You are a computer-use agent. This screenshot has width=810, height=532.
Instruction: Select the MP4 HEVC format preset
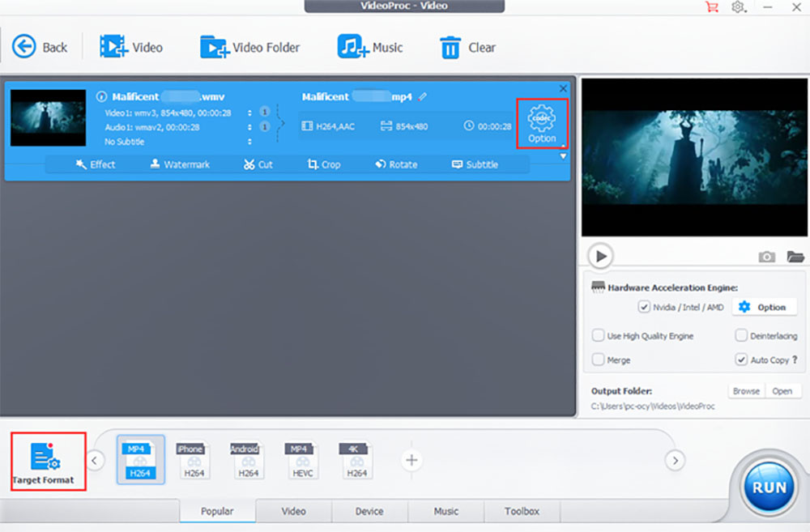click(x=302, y=460)
